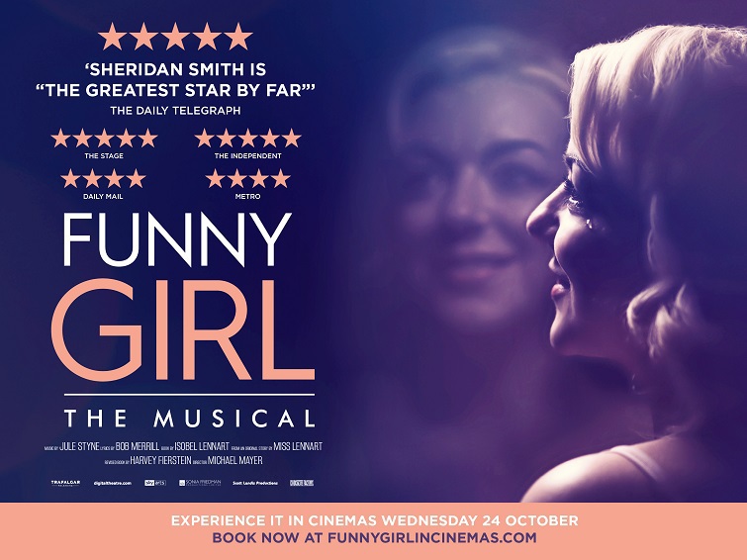Viewport: 747px width, 560px height.
Task: Click 'Experience it in cinemas Wednesday 24 October'
Action: (374, 520)
